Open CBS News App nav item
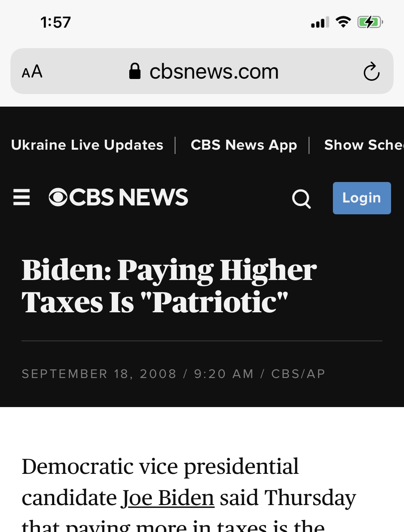This screenshot has height=532, width=404. point(244,145)
